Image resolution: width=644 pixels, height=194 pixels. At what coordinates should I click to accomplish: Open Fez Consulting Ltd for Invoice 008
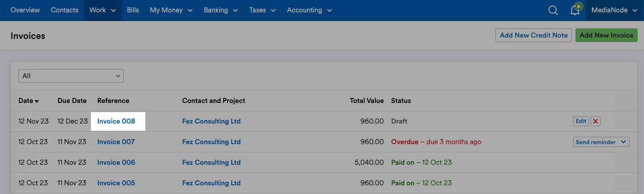(211, 121)
